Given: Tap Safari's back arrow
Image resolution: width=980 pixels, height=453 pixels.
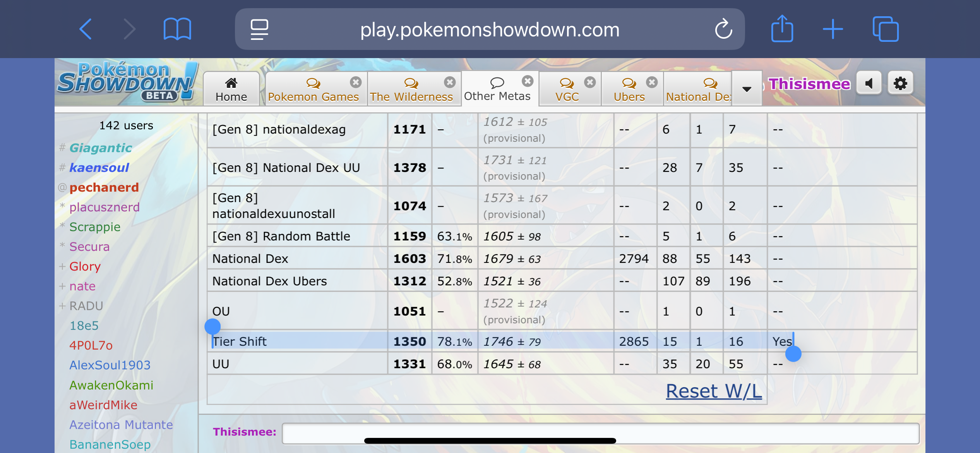Looking at the screenshot, I should (86, 29).
